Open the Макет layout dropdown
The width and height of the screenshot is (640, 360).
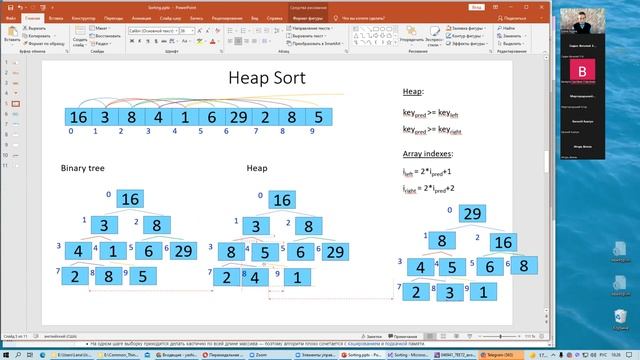[x=99, y=28]
